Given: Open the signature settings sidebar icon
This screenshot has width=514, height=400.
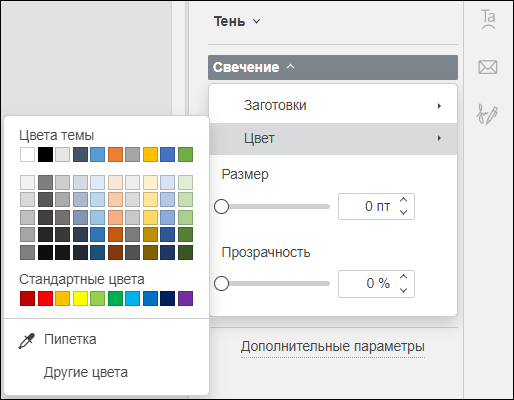Looking at the screenshot, I should coord(487,114).
